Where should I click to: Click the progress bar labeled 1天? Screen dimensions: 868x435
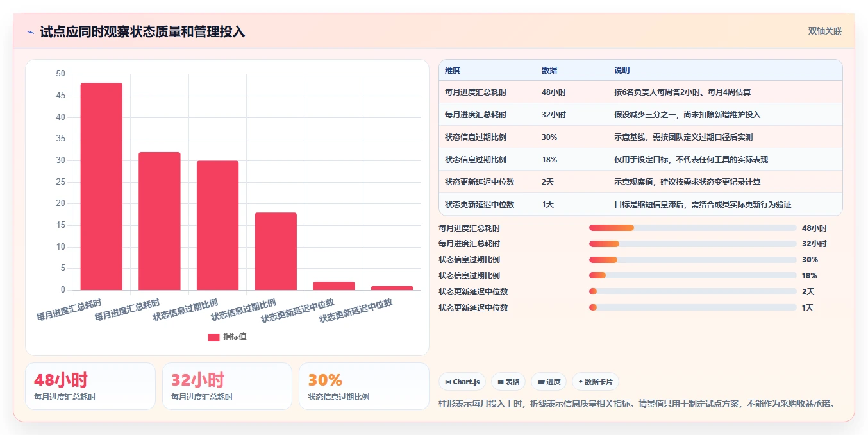tap(692, 308)
